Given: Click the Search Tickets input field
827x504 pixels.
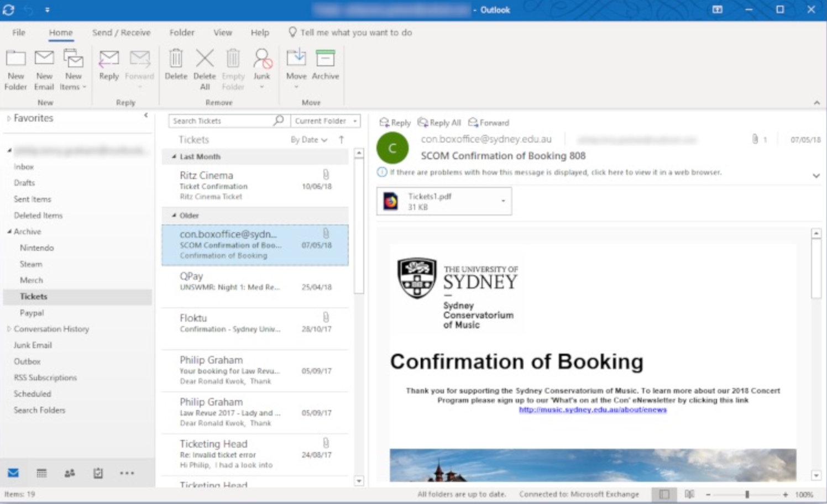Looking at the screenshot, I should point(221,121).
